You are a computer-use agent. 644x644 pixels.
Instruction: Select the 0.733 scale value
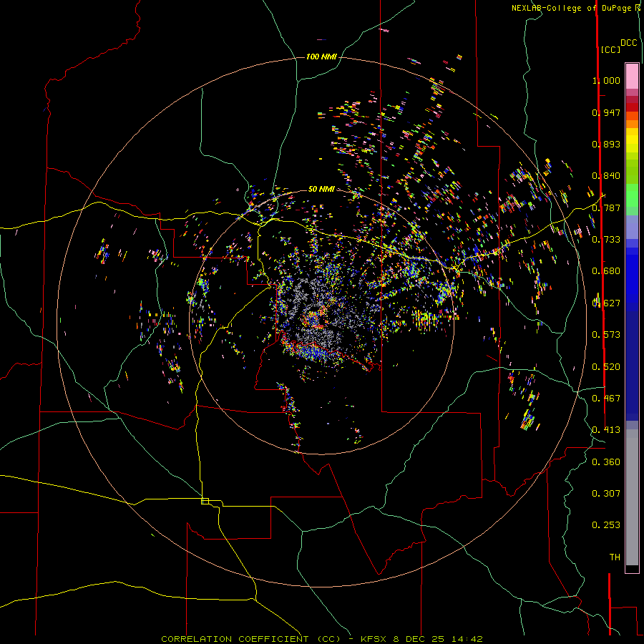pyautogui.click(x=606, y=240)
